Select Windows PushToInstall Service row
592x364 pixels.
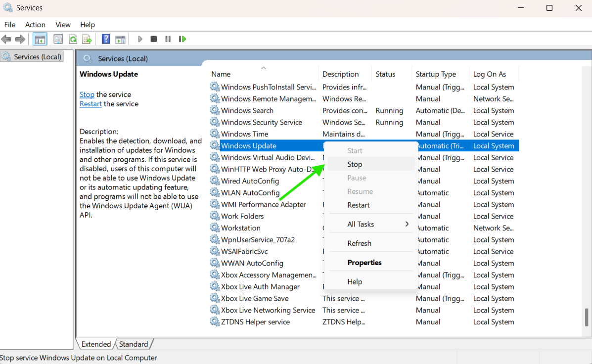[x=364, y=87]
